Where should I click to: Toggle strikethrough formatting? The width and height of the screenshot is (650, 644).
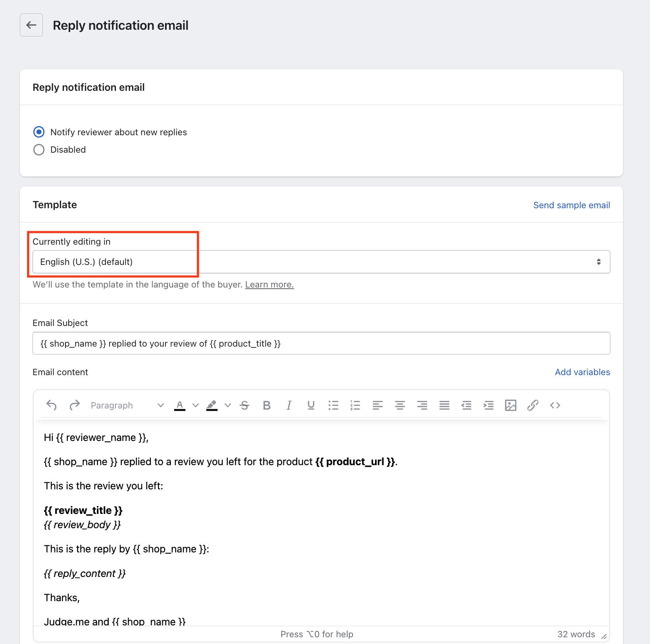245,405
